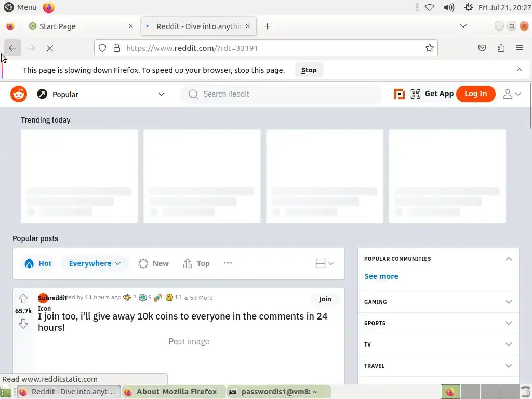Downvote the 10k coins post
Image resolution: width=532 pixels, height=399 pixels.
(23, 324)
